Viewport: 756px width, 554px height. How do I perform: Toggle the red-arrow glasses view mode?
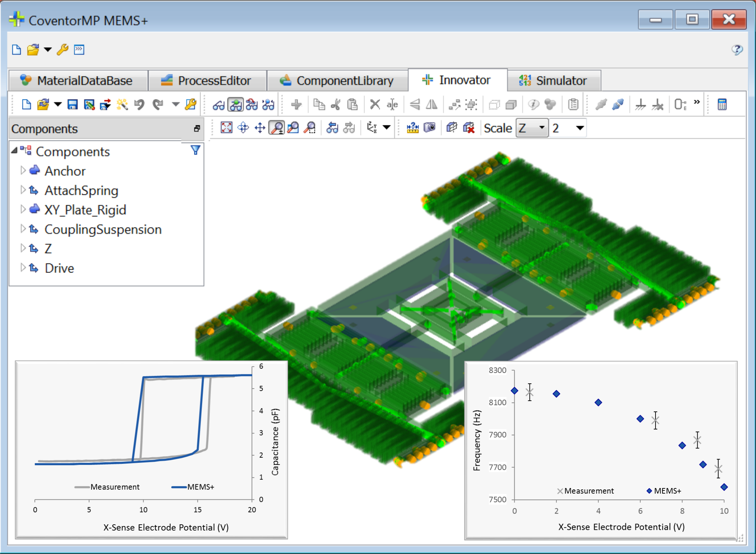tap(252, 104)
